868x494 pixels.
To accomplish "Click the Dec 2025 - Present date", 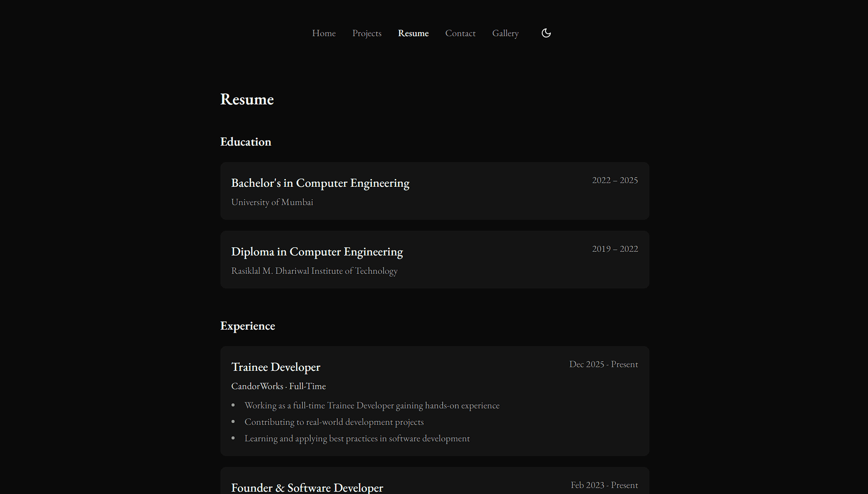I will pyautogui.click(x=604, y=364).
